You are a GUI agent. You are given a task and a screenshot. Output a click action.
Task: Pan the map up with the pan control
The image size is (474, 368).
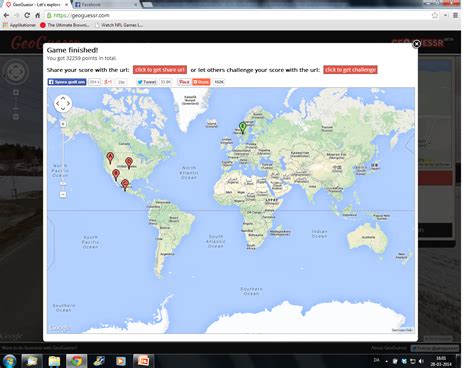click(x=63, y=98)
